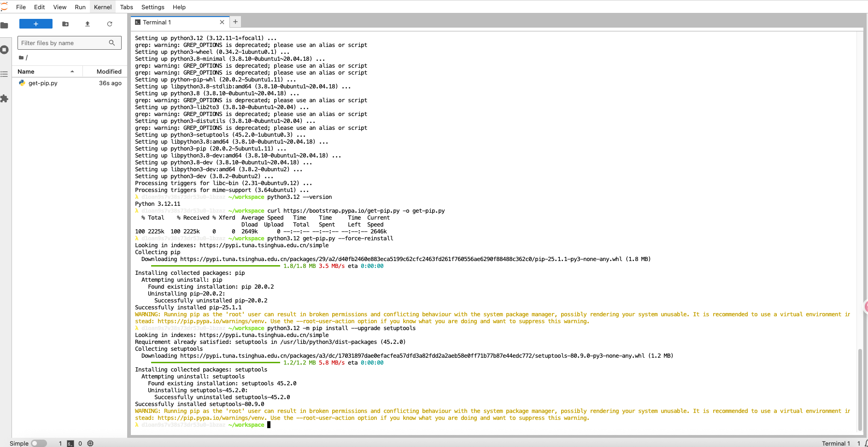Click 'Terminal 1' label in status bar
Image resolution: width=868 pixels, height=447 pixels.
836,443
